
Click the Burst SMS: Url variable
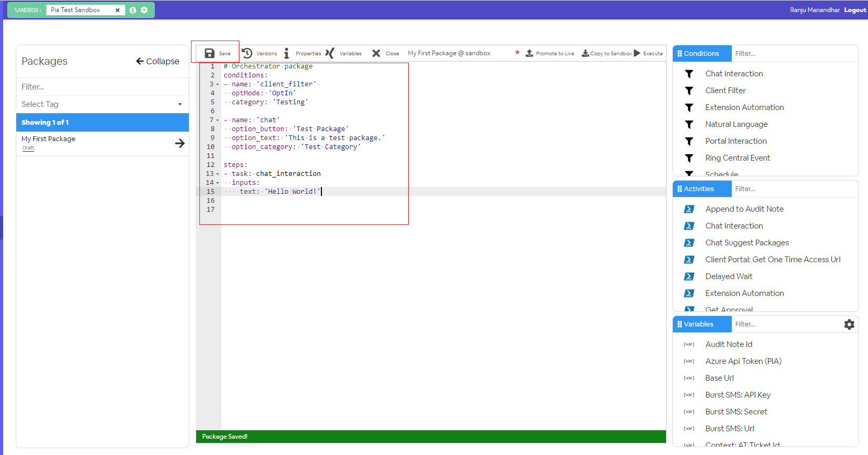click(x=730, y=429)
